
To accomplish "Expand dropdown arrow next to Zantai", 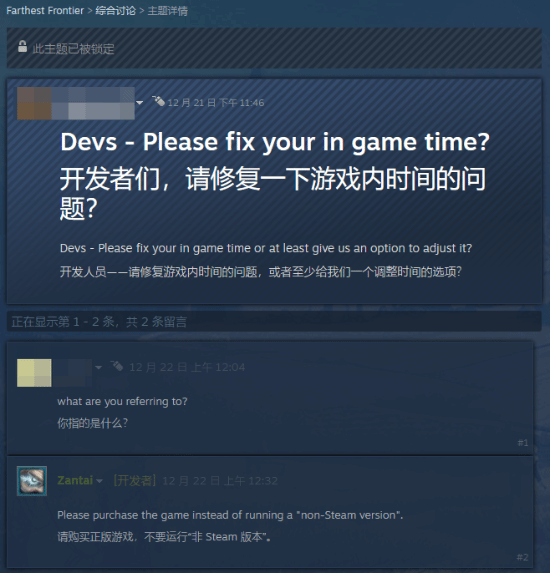I will pyautogui.click(x=99, y=481).
